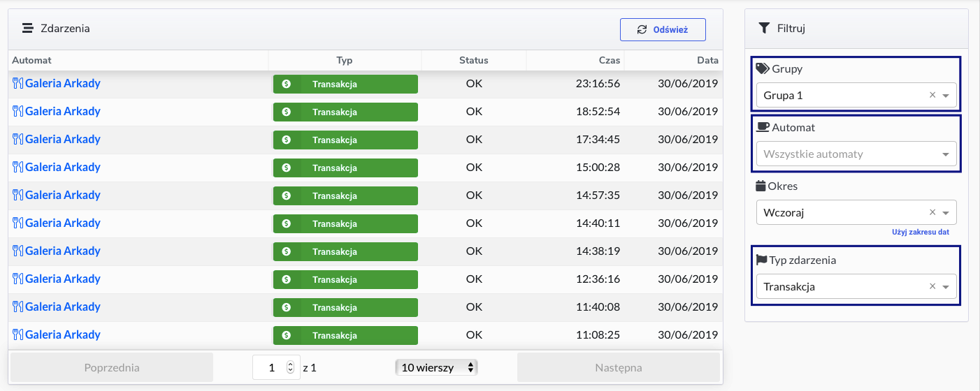Screen dimensions: 980x391
Task: Click the coffee cup icon next to Automat
Action: (763, 128)
